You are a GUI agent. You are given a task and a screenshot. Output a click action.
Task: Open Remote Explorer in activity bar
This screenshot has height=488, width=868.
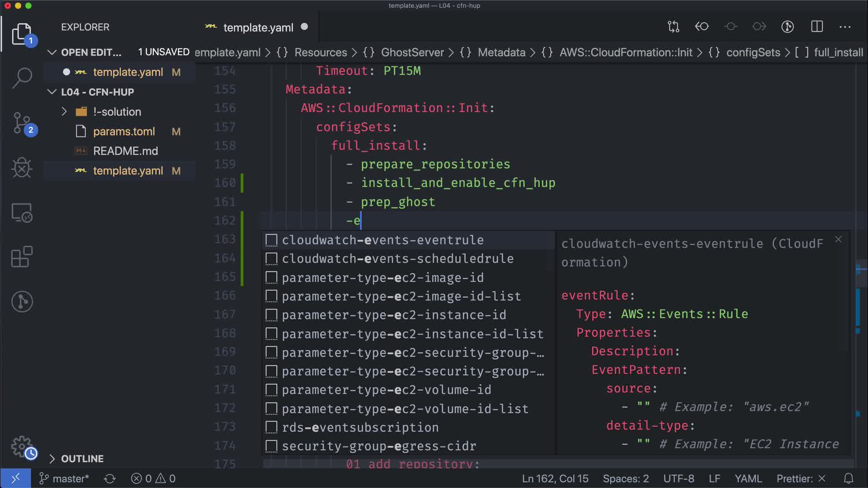pos(22,212)
